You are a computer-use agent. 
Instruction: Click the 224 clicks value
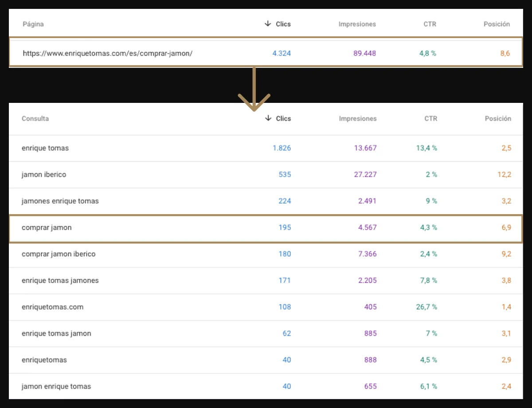pyautogui.click(x=285, y=201)
